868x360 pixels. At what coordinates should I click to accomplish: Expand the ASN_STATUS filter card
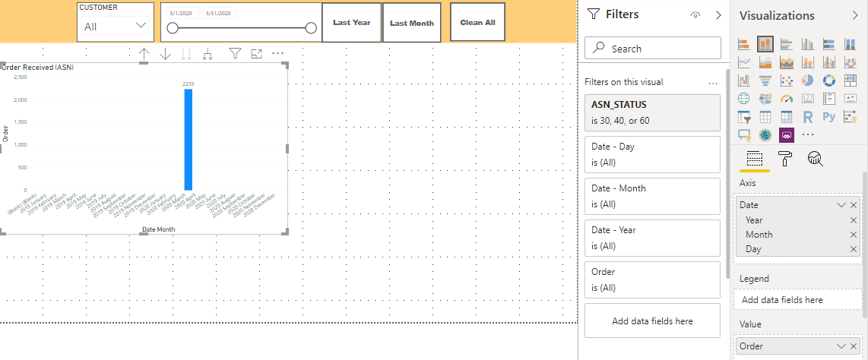tap(653, 112)
